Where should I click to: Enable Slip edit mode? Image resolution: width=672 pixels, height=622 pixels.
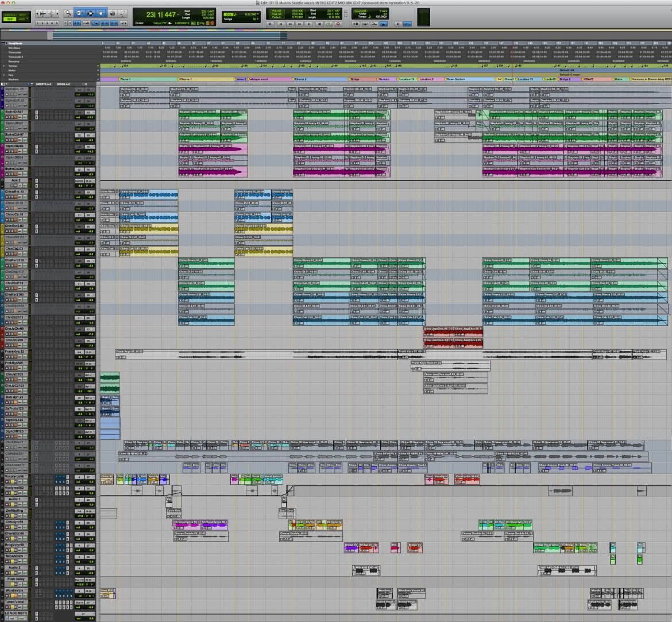[x=10, y=19]
